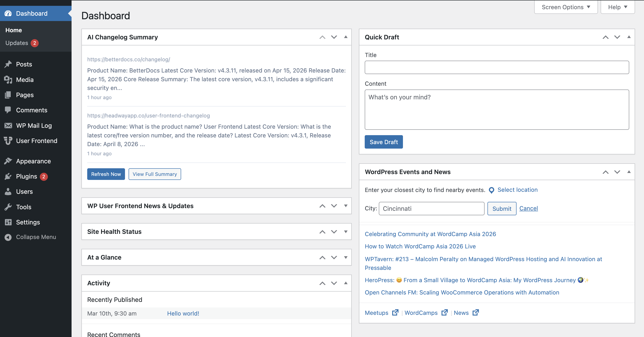Click the Plugins plug icon
Image resolution: width=644 pixels, height=337 pixels.
pyautogui.click(x=8, y=176)
